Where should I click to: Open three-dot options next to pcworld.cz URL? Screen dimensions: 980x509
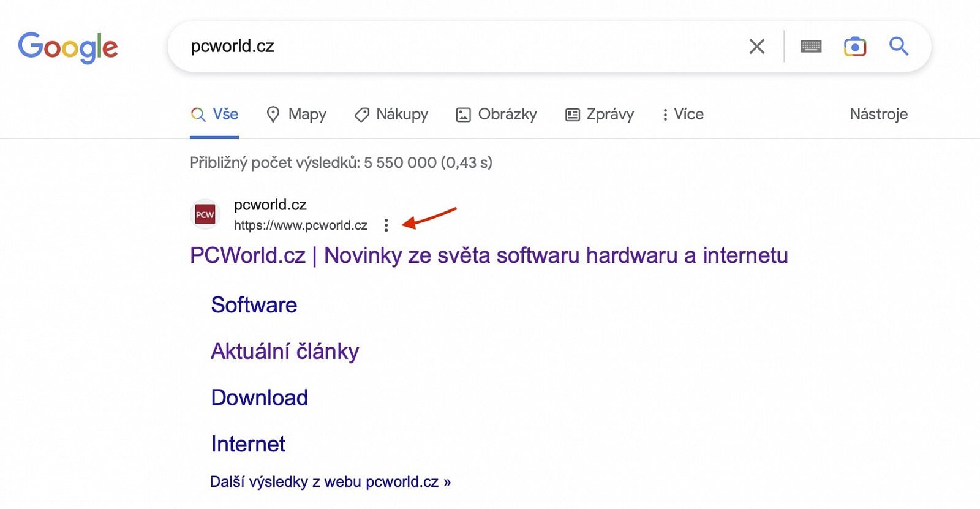click(x=386, y=225)
